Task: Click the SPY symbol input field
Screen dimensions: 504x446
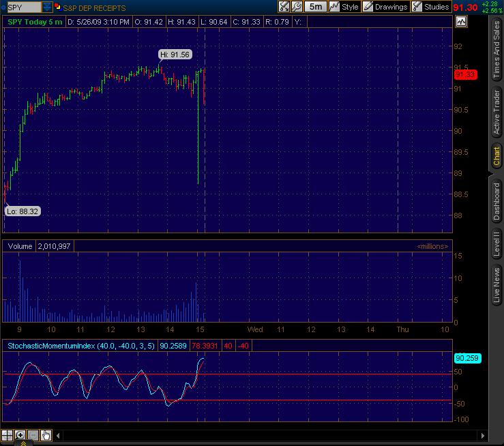Action: [24, 7]
